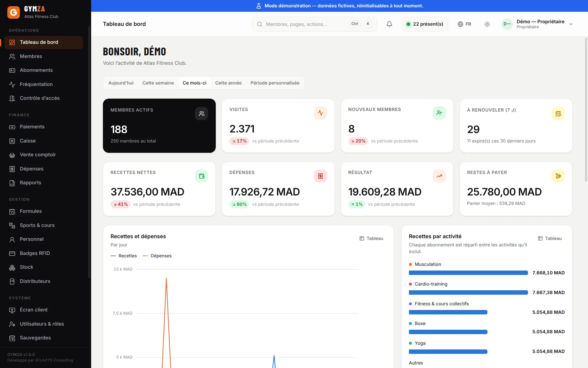Toggle the light/dark theme sun icon
This screenshot has height=368, width=588.
pyautogui.click(x=487, y=24)
